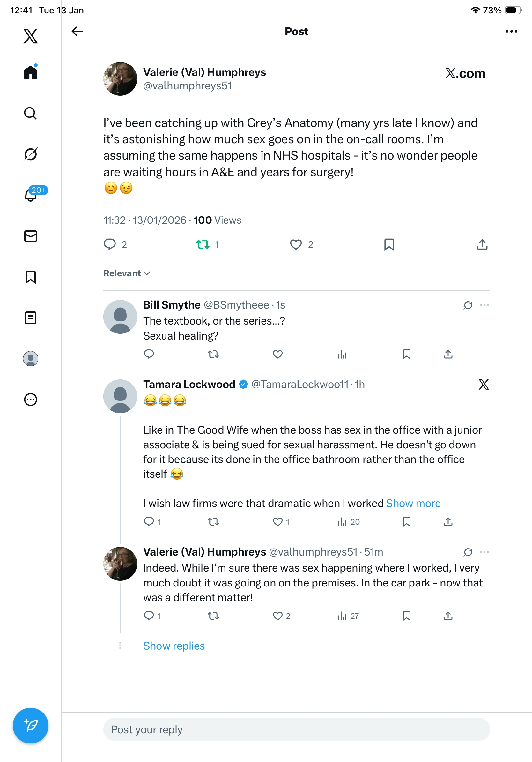Open the notifications bell

31,195
